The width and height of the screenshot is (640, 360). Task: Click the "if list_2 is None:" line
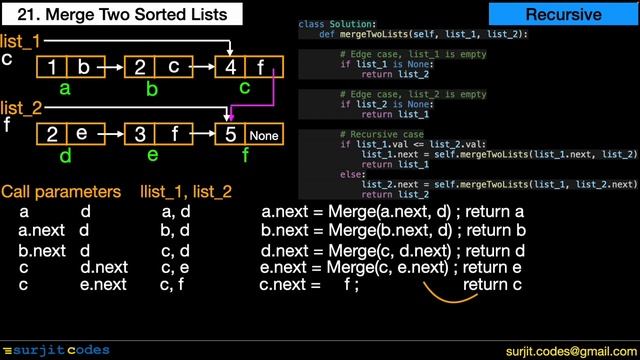tap(387, 104)
